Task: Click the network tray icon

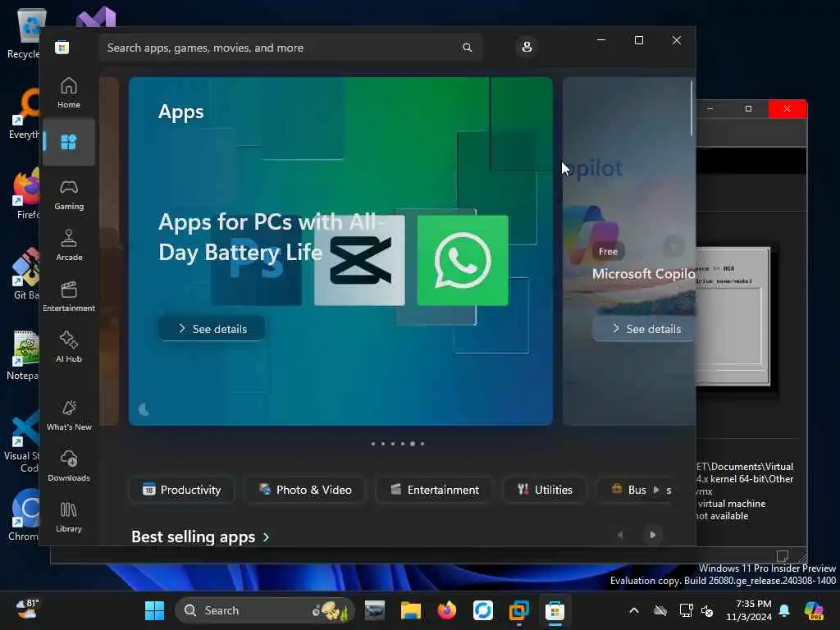Action: pos(686,610)
